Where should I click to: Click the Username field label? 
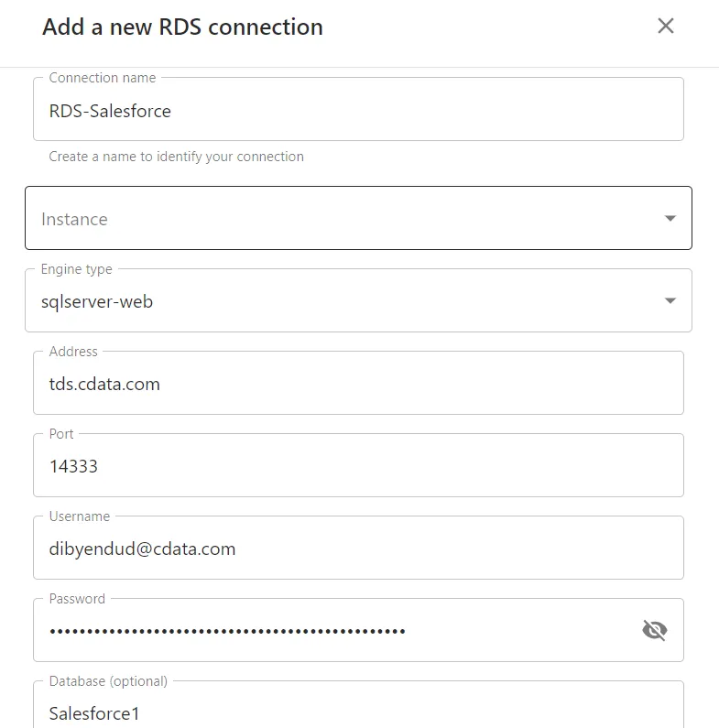pos(80,516)
